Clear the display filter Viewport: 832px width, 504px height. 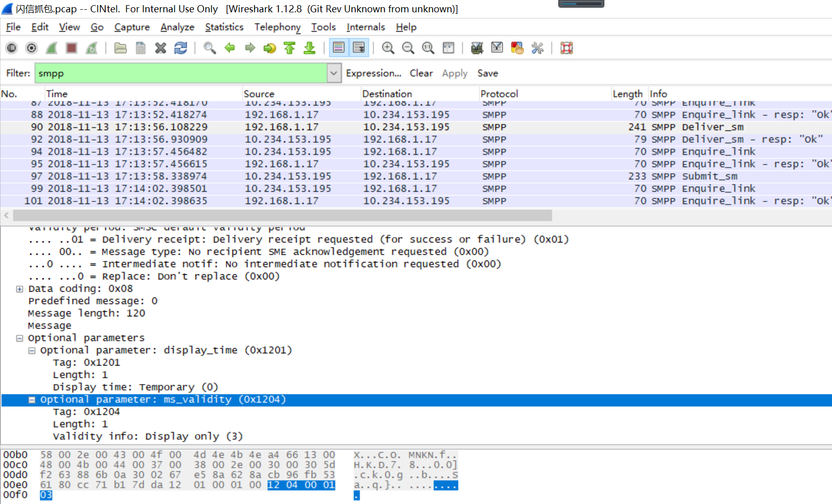tap(421, 73)
